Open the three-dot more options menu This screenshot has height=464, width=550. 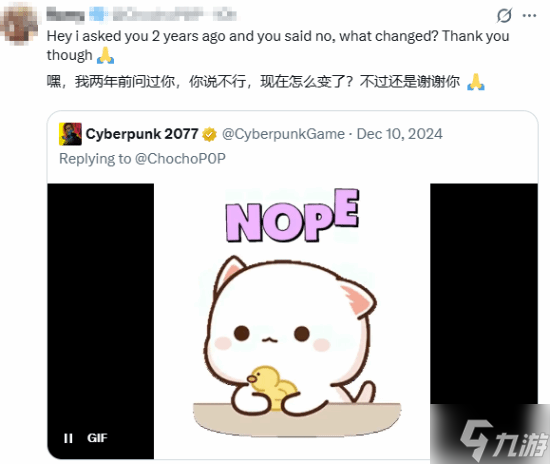(x=529, y=15)
